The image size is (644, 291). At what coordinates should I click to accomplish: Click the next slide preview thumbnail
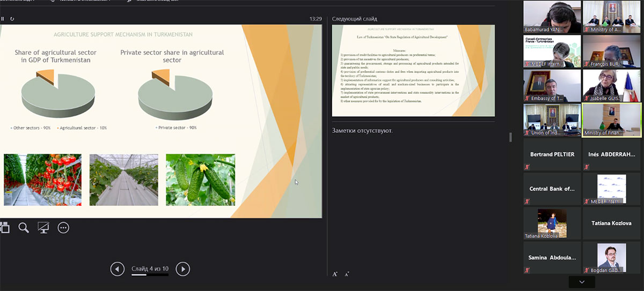pos(413,70)
